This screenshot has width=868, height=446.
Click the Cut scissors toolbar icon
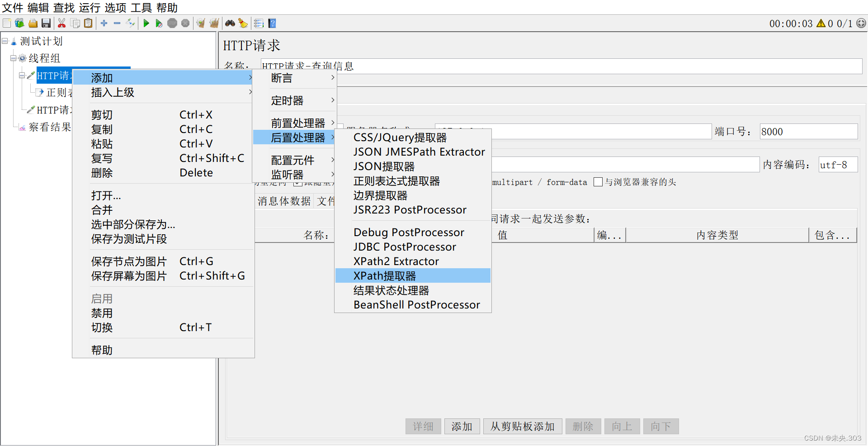tap(62, 23)
